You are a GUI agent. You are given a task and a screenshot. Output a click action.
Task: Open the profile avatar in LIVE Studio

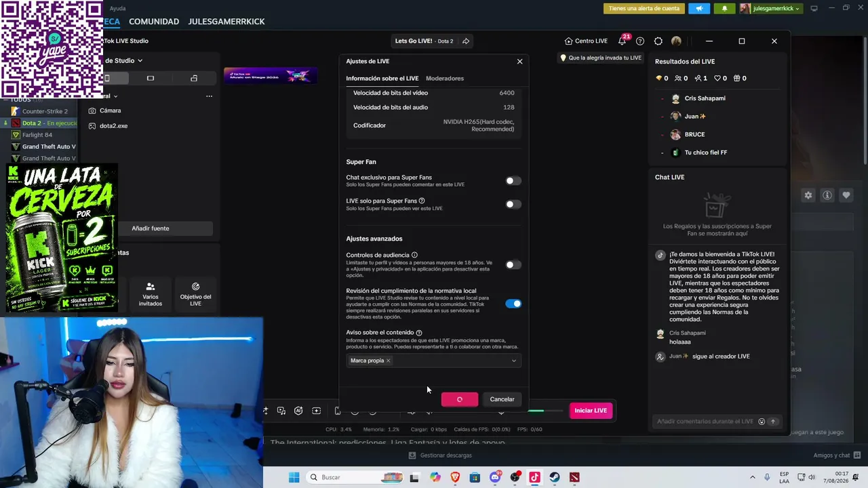pyautogui.click(x=676, y=41)
